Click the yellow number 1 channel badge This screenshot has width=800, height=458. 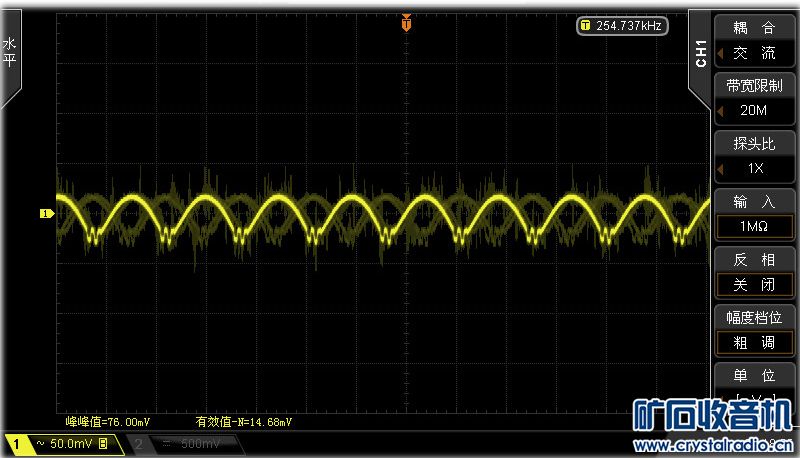pyautogui.click(x=17, y=442)
